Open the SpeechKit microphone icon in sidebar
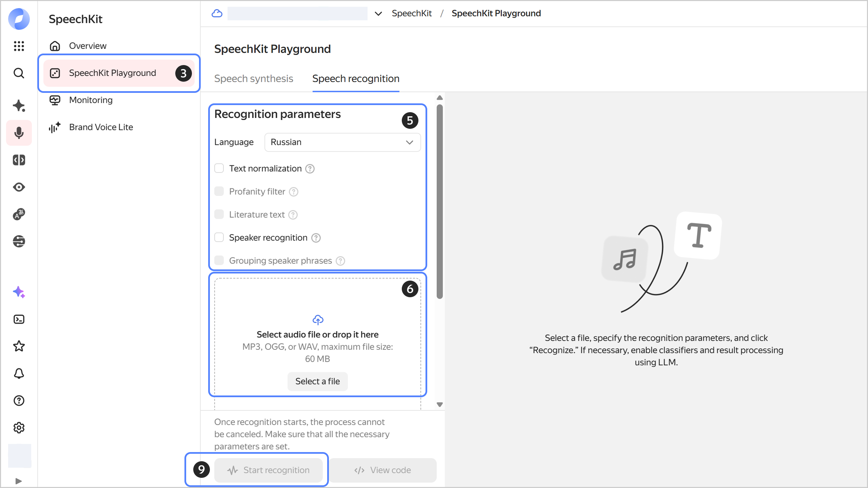The height and width of the screenshot is (488, 868). click(19, 133)
